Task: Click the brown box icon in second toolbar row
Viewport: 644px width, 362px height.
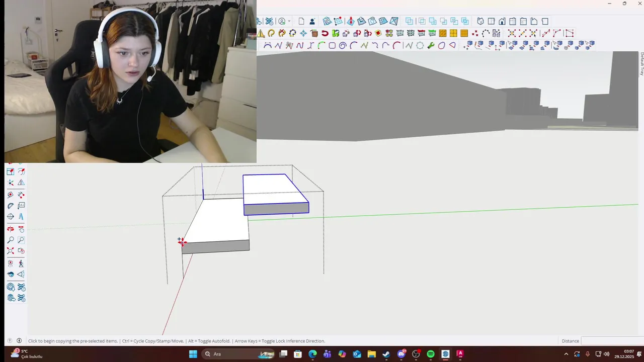Action: point(314,33)
